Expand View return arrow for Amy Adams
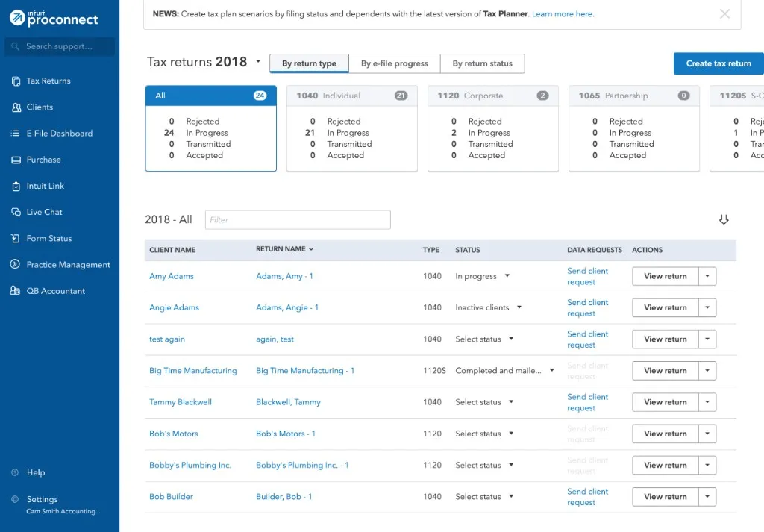The image size is (764, 532). (x=707, y=276)
